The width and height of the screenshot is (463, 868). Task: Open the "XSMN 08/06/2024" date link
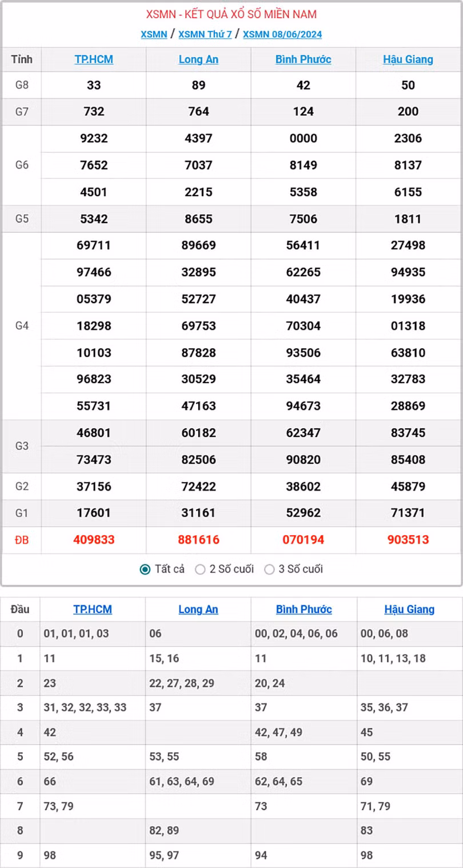281,34
